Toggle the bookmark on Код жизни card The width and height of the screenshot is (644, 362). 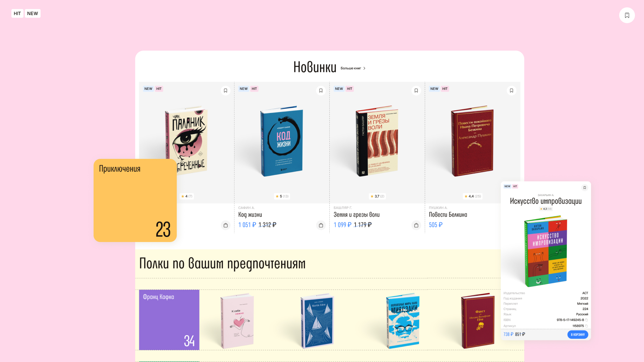[x=321, y=90]
